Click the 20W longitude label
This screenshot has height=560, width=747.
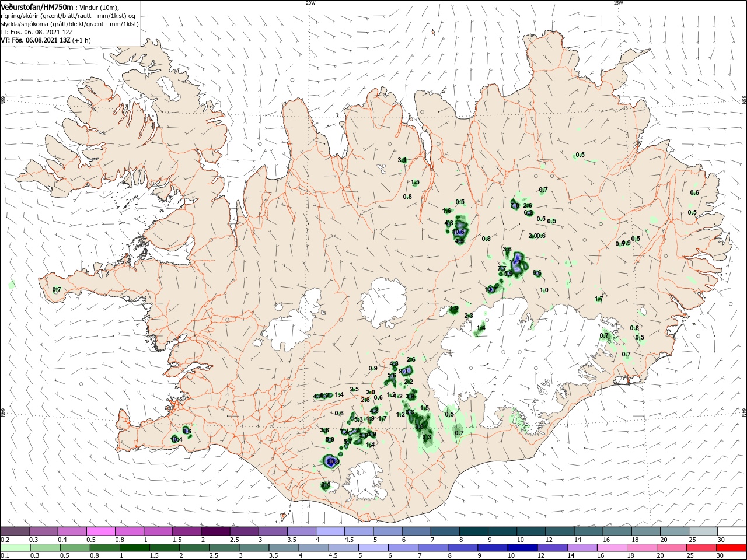pyautogui.click(x=310, y=3)
